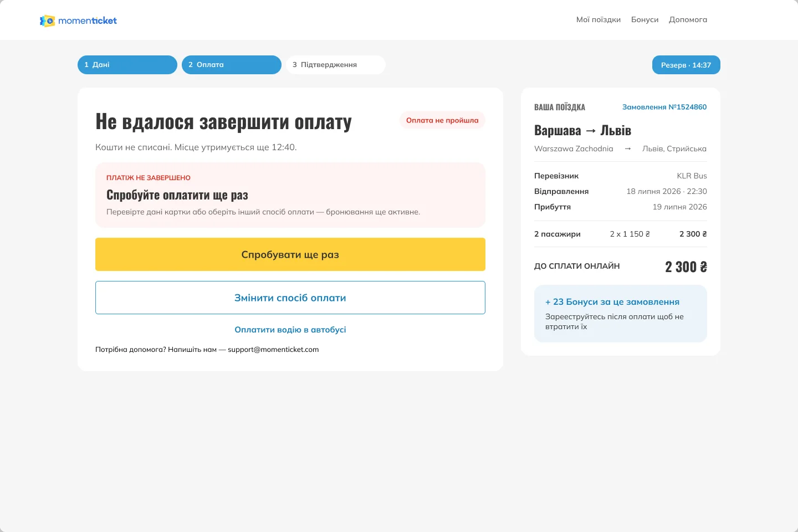Select step 3 Підтвердження
Image resolution: width=798 pixels, height=532 pixels.
336,65
